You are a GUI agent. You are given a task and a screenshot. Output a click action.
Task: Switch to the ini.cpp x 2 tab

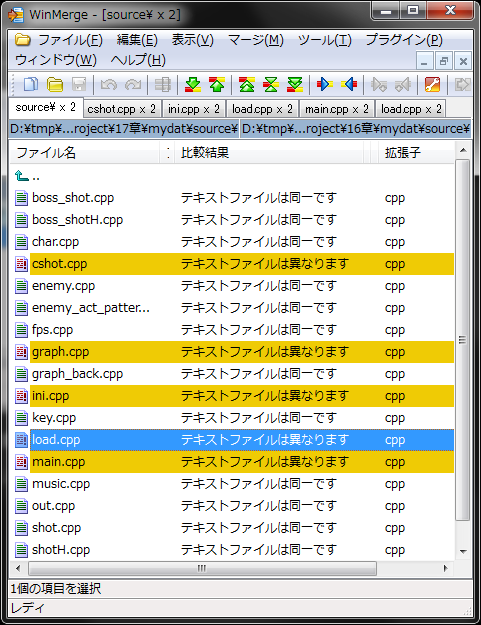[194, 109]
